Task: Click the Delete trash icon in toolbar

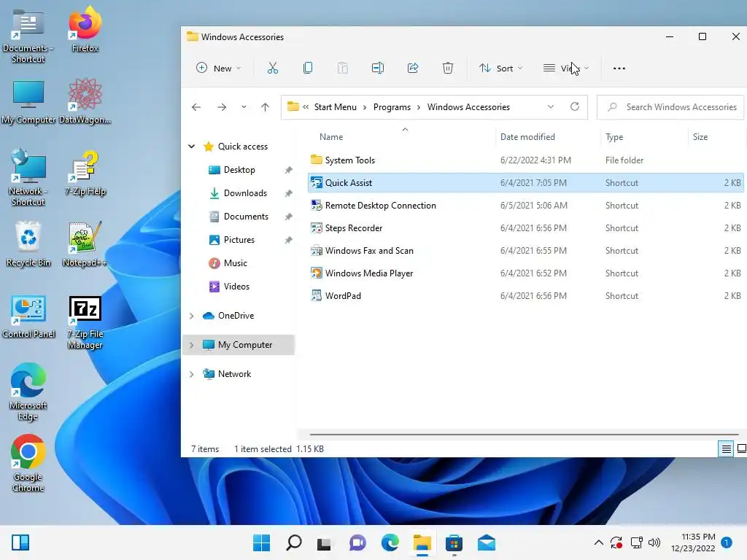Action: (x=448, y=68)
